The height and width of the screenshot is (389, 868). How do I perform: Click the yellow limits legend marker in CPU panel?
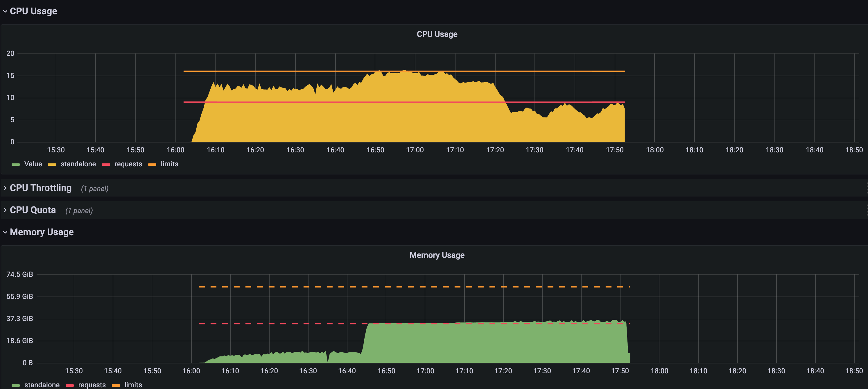(x=152, y=164)
